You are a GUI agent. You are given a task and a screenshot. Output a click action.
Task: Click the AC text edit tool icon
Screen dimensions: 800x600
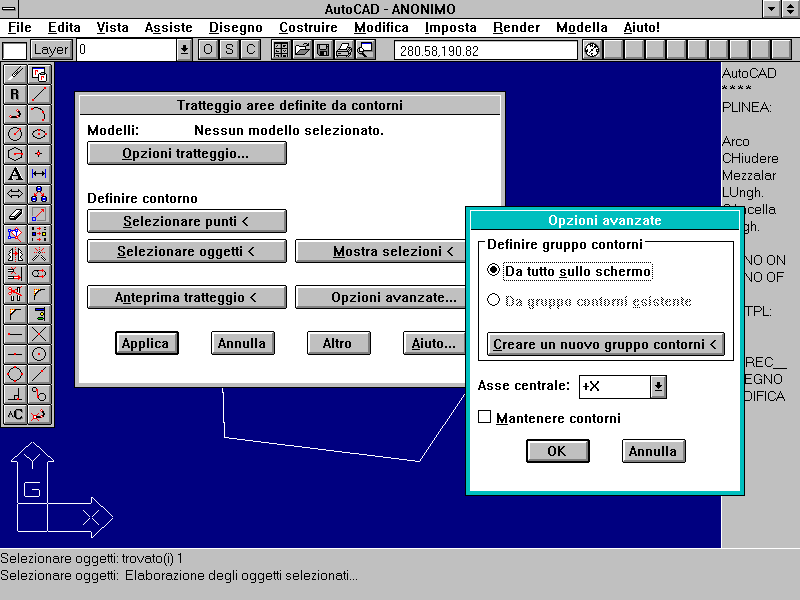point(15,414)
